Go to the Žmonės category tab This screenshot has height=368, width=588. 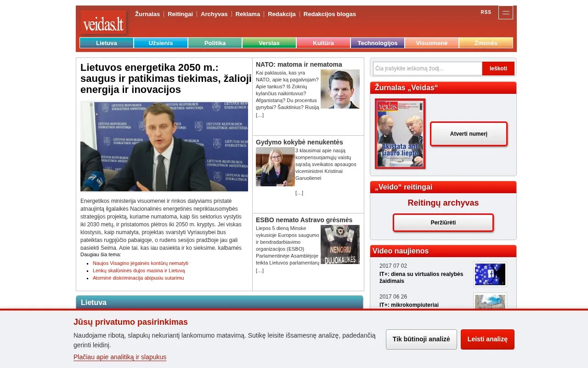pos(486,43)
